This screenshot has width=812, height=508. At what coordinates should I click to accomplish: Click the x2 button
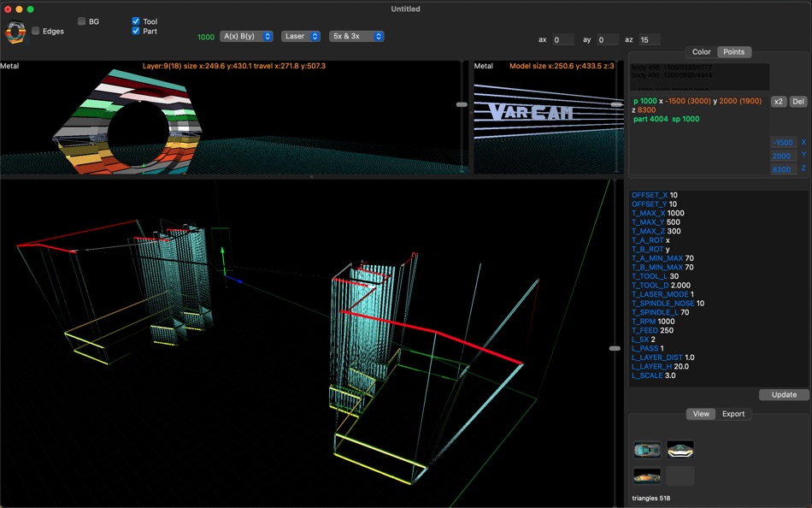779,102
